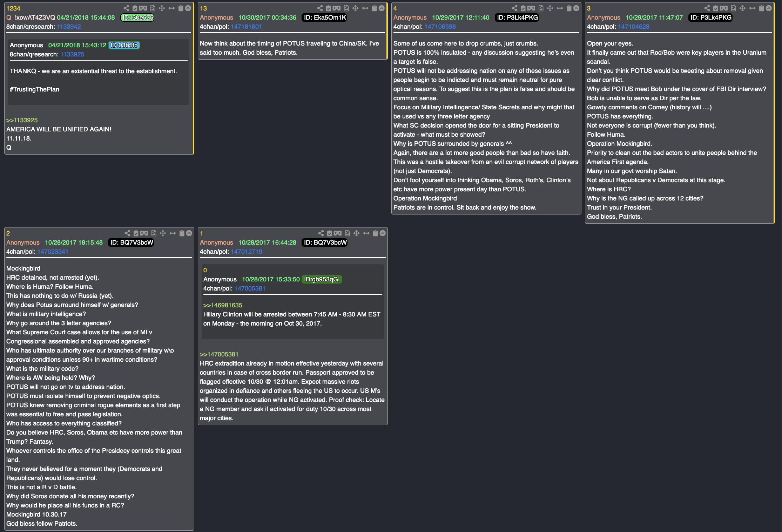The width and height of the screenshot is (782, 532).
Task: Click the quoted post number 0 label
Action: 205,270
